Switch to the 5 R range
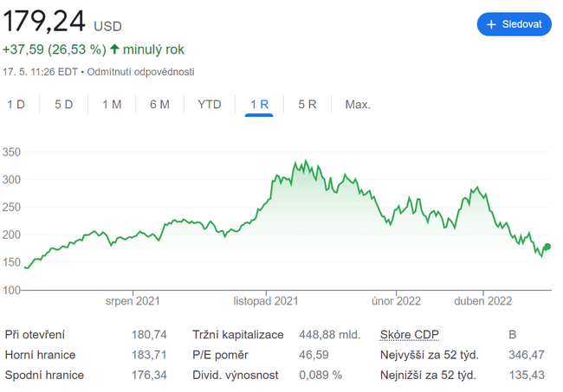This screenshot has height=392, width=563. (307, 105)
